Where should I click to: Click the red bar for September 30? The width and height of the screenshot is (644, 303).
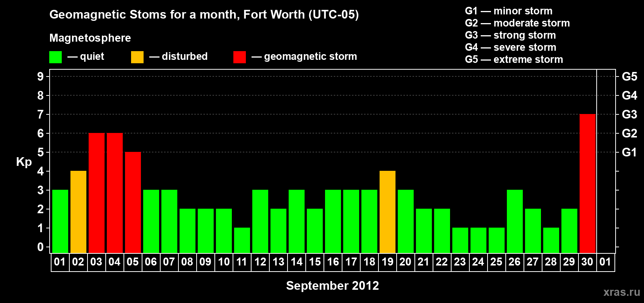pos(588,183)
